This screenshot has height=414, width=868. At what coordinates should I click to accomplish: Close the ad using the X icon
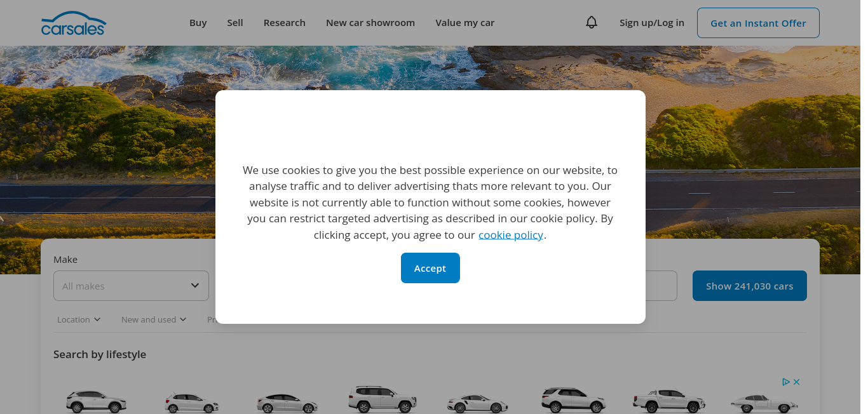[x=796, y=382]
